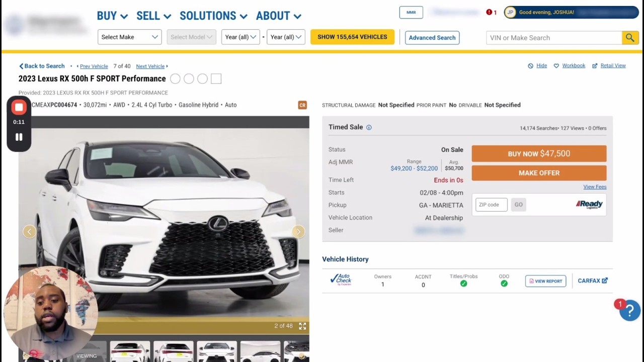Open Advanced Search

(x=432, y=38)
